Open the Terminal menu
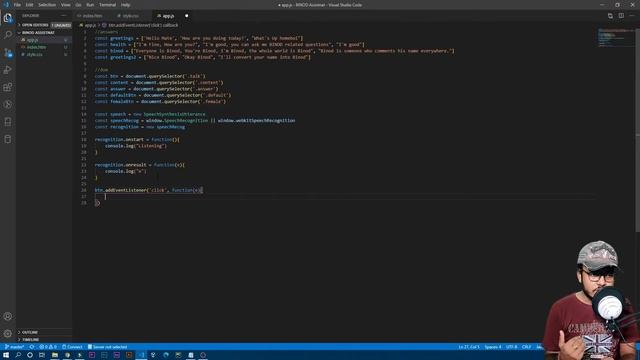640x360 pixels. point(107,5)
